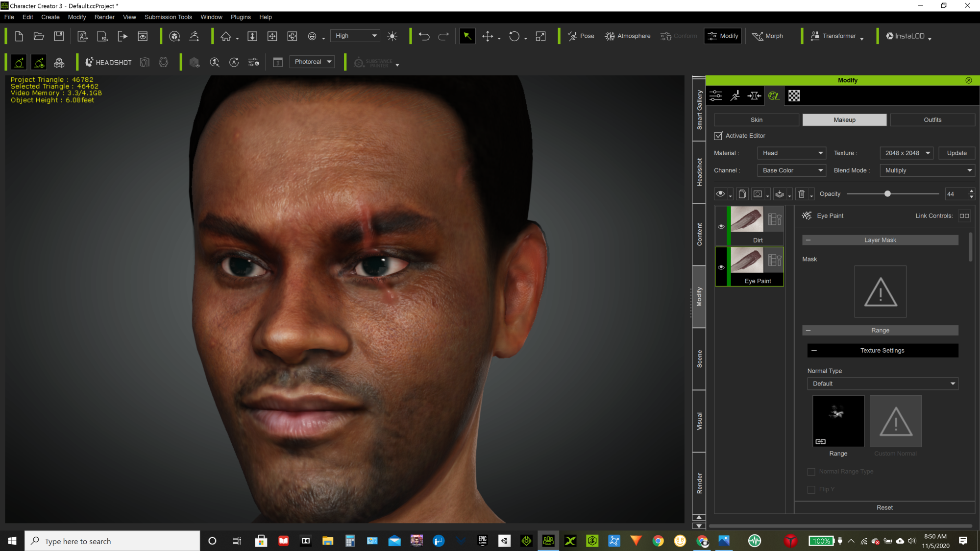This screenshot has height=551, width=980.
Task: Toggle the second green character eye icon in the toolbar
Action: click(39, 62)
